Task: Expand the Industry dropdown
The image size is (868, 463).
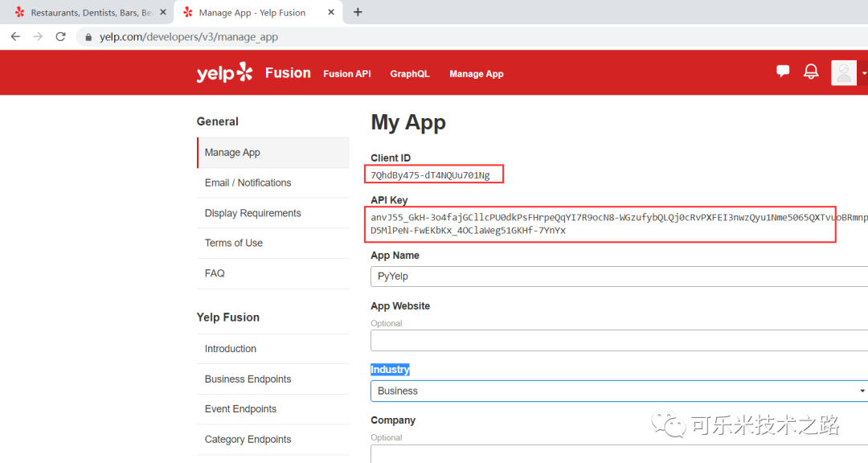Action: tap(617, 391)
